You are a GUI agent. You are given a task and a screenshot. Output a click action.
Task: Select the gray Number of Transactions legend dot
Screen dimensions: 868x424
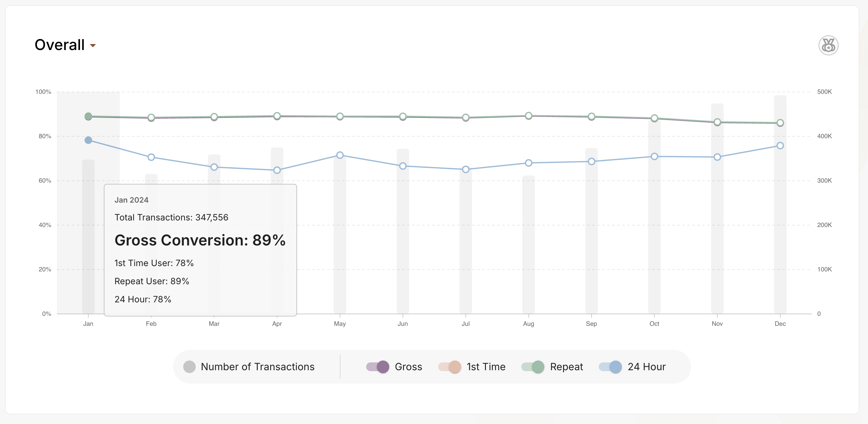(190, 367)
